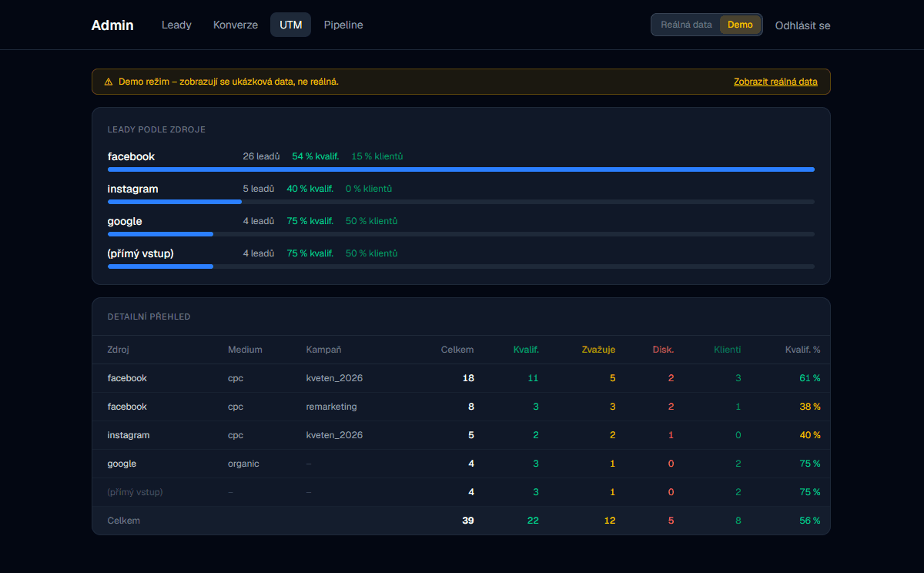Click the organic medium cell
The width and height of the screenshot is (924, 573).
pos(243,464)
